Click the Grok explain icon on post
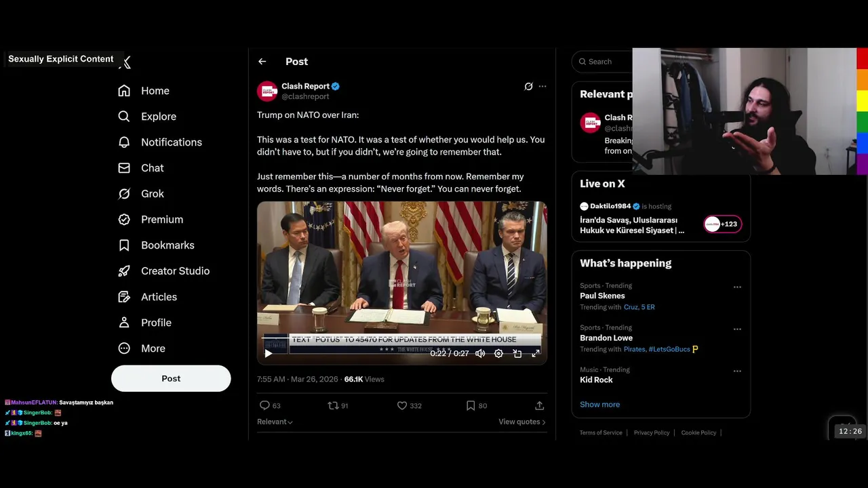The width and height of the screenshot is (868, 488). [528, 86]
